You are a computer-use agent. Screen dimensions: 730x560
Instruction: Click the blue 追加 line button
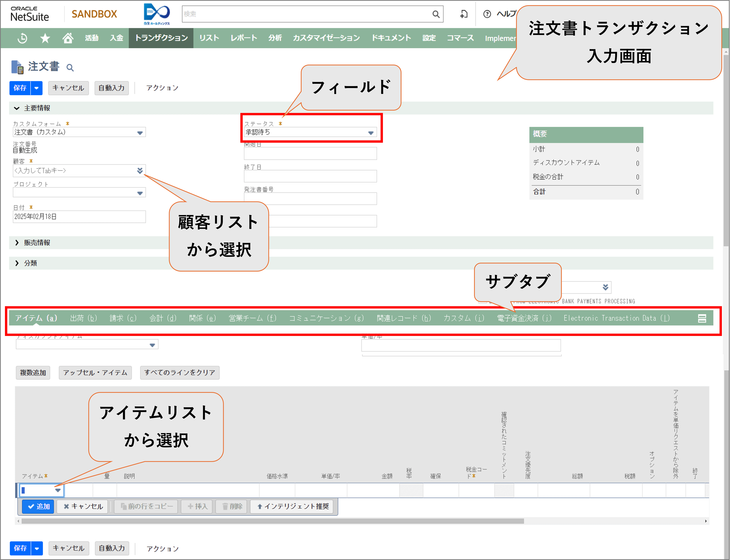(x=38, y=507)
